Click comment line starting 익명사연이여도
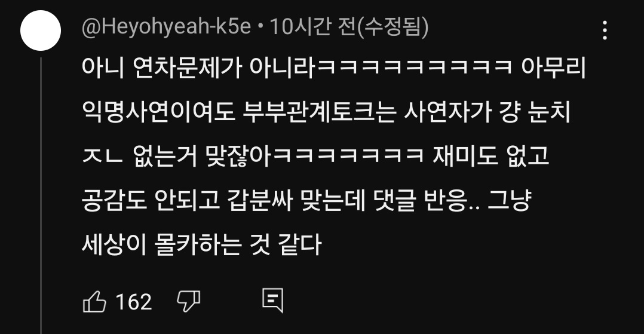The height and width of the screenshot is (334, 644). click(x=327, y=112)
